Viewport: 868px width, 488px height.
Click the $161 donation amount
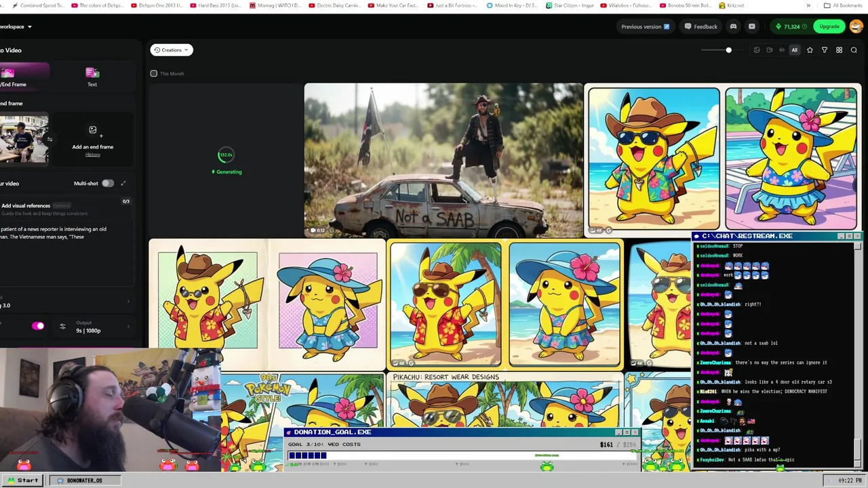(x=606, y=445)
